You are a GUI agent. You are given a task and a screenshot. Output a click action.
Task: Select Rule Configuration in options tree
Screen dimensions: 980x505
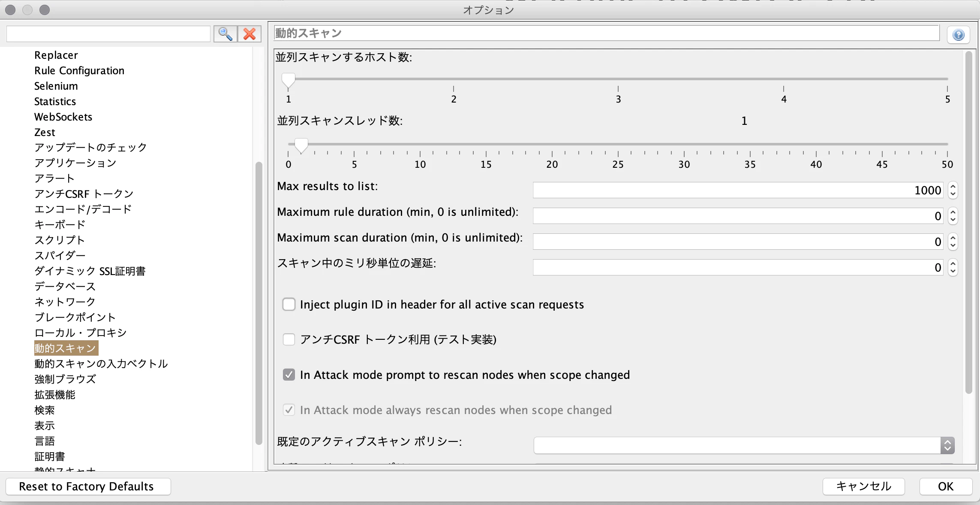79,70
